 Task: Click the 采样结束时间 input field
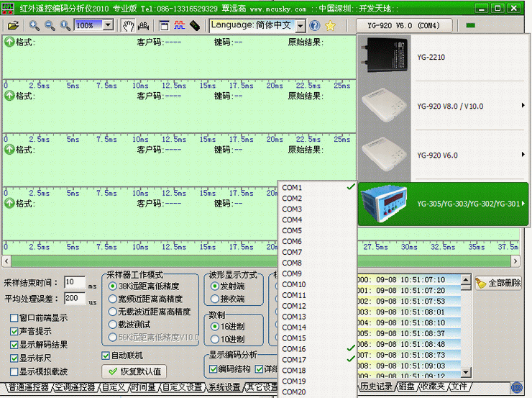(x=74, y=283)
